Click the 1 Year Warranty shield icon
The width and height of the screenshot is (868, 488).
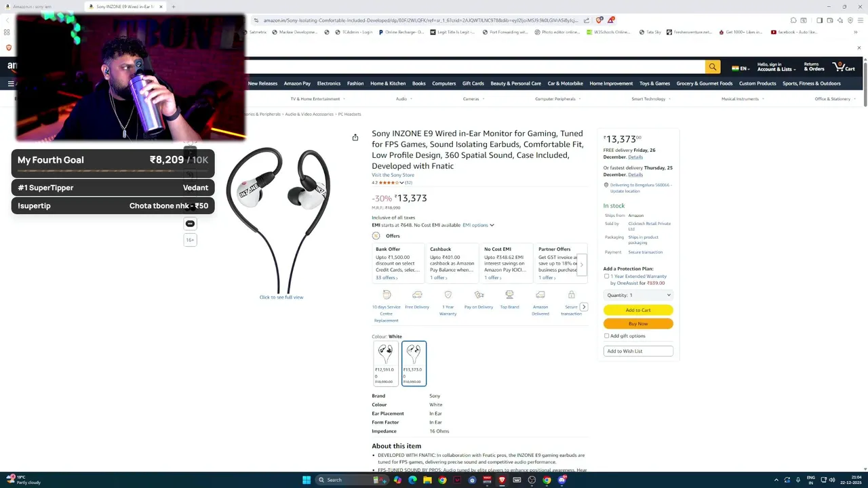tap(448, 295)
